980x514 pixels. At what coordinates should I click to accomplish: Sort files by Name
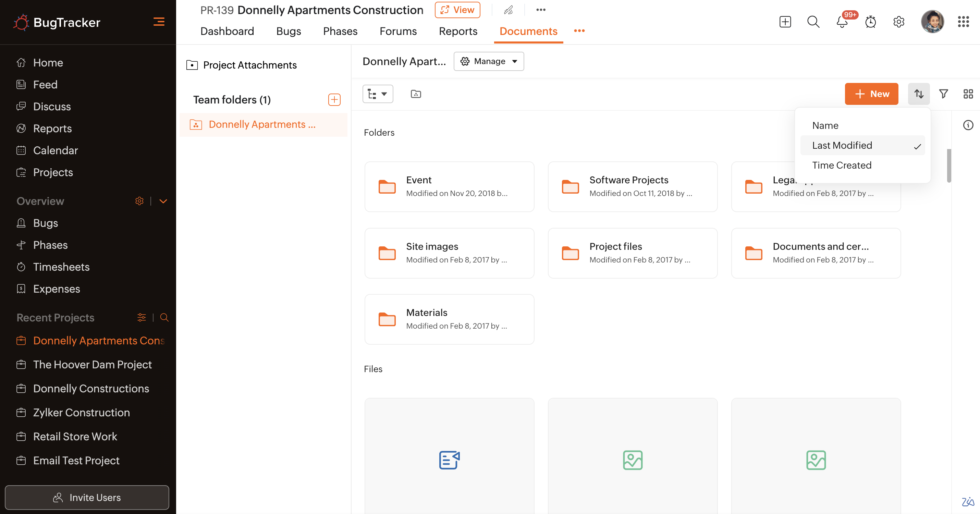click(825, 125)
